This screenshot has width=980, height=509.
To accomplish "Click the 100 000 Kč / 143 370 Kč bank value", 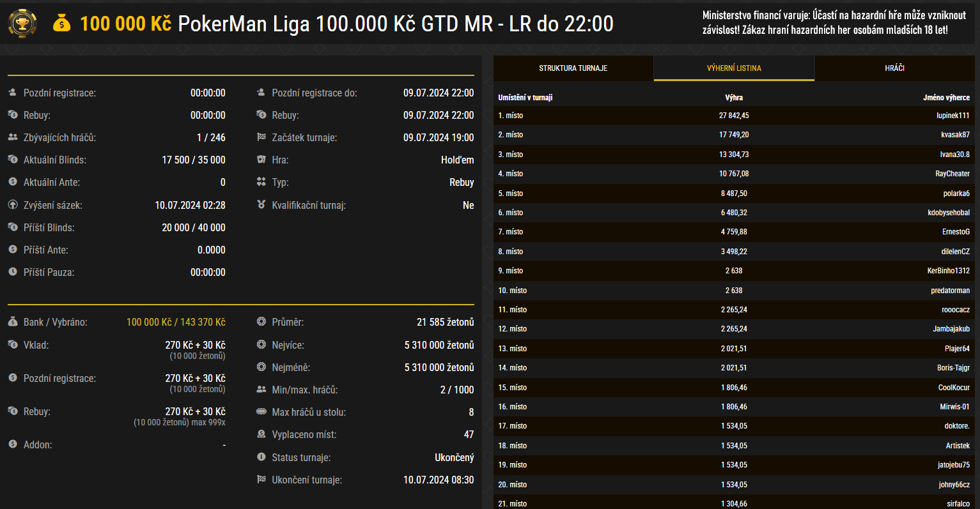I will click(x=176, y=322).
